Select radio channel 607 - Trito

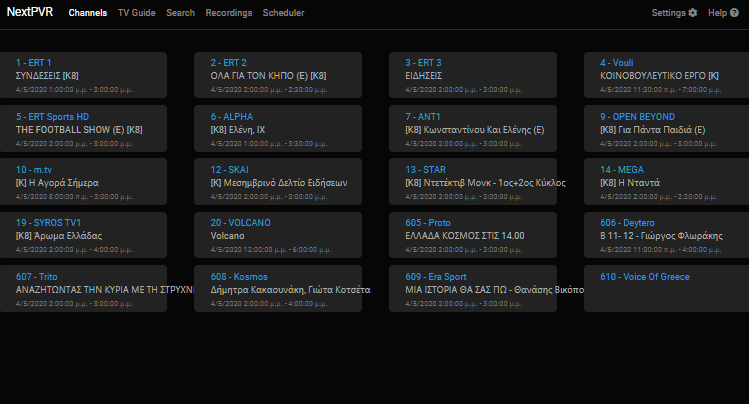[x=37, y=276]
